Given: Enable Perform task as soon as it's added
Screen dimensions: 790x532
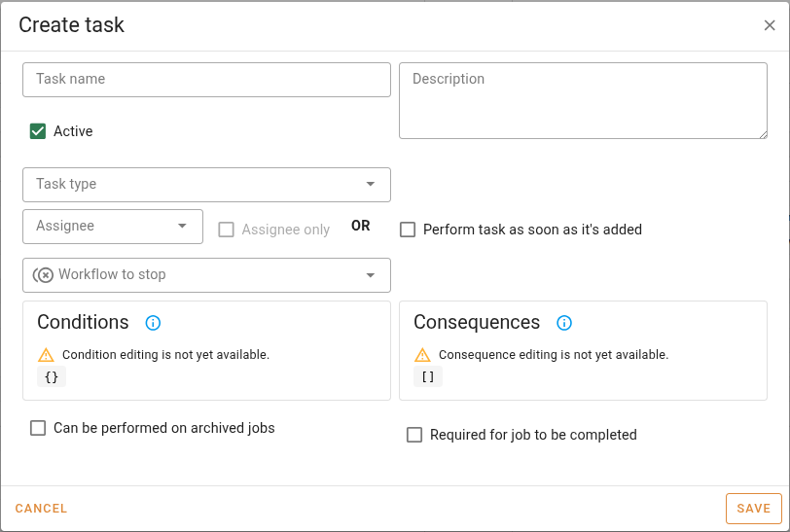Looking at the screenshot, I should pos(407,230).
